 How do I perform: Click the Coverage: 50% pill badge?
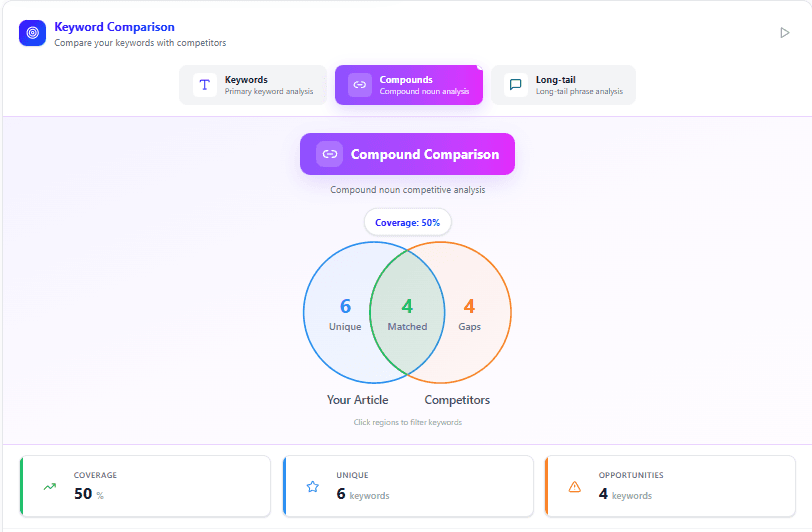(407, 222)
